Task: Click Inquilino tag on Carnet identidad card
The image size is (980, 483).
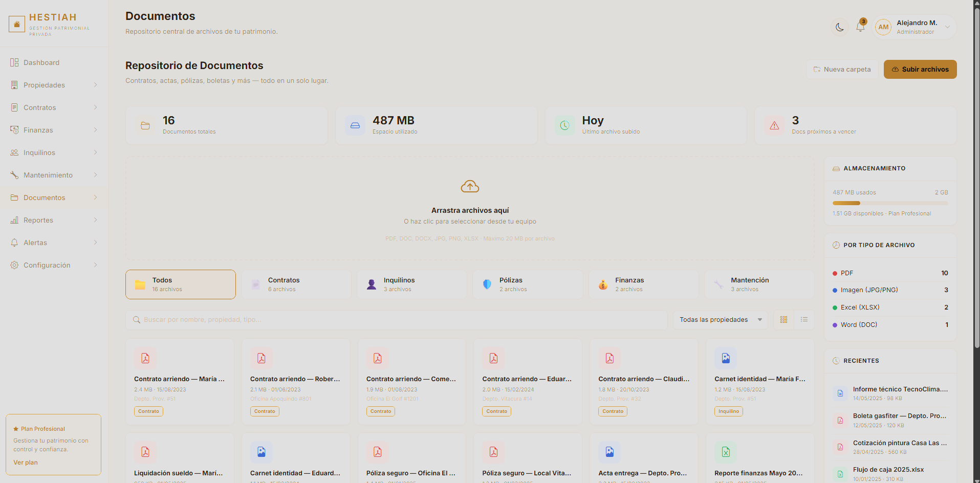Action: (729, 411)
